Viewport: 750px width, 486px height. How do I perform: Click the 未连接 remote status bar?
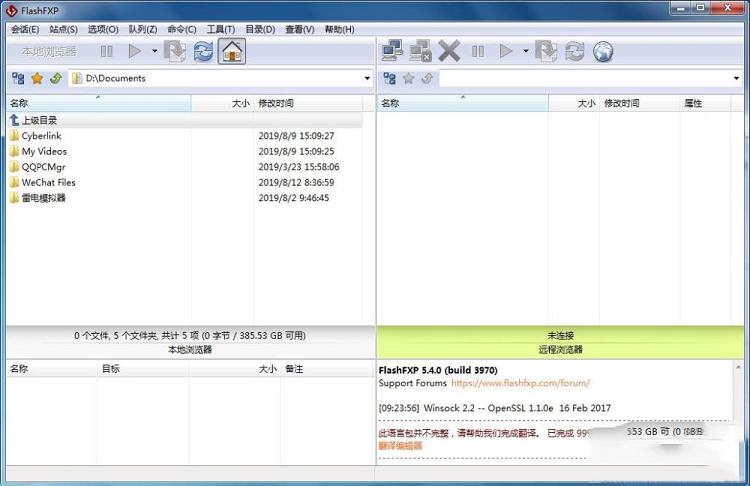(561, 335)
